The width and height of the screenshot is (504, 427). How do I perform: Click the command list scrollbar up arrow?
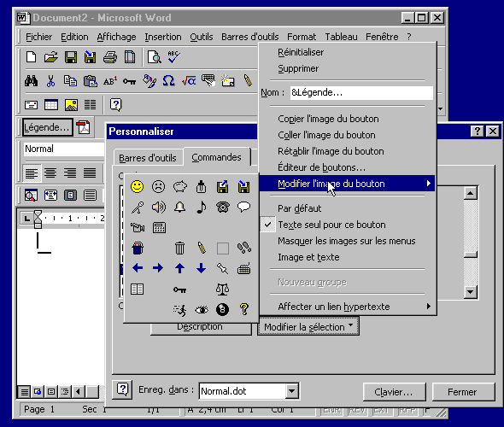tap(470, 193)
